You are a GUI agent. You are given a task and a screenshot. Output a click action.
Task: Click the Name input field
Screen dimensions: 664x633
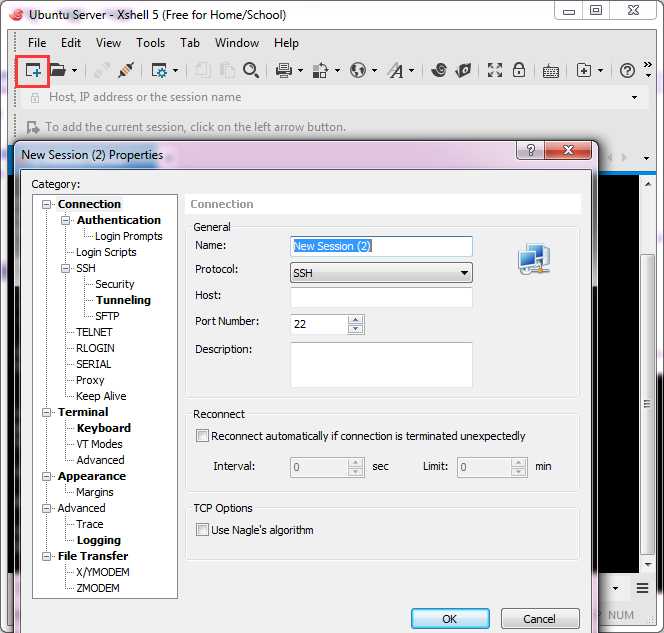(381, 246)
